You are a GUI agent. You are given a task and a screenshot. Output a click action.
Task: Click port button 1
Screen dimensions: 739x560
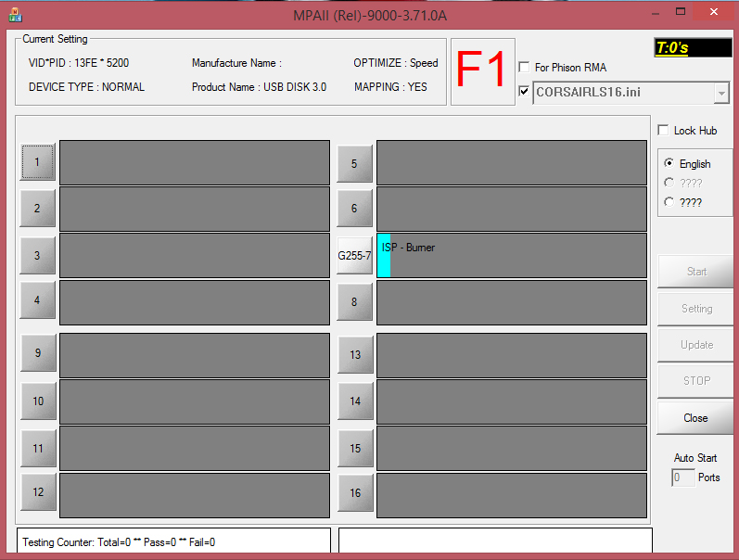coord(38,162)
